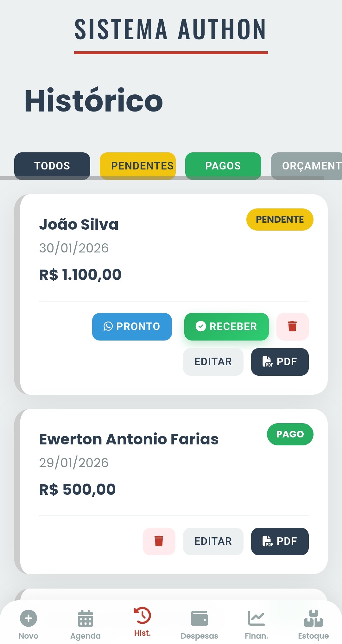Filter by PENDENTES
Viewport: 342px width, 644px height.
pyautogui.click(x=138, y=166)
